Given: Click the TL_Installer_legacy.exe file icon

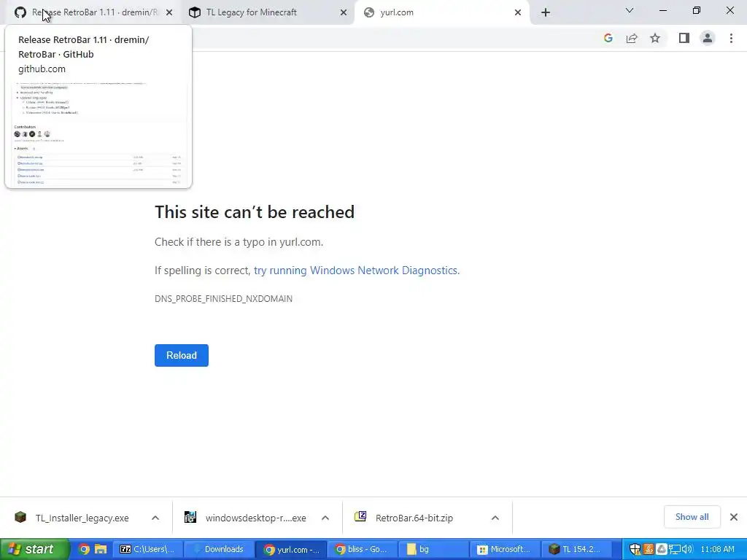Looking at the screenshot, I should pos(20,517).
